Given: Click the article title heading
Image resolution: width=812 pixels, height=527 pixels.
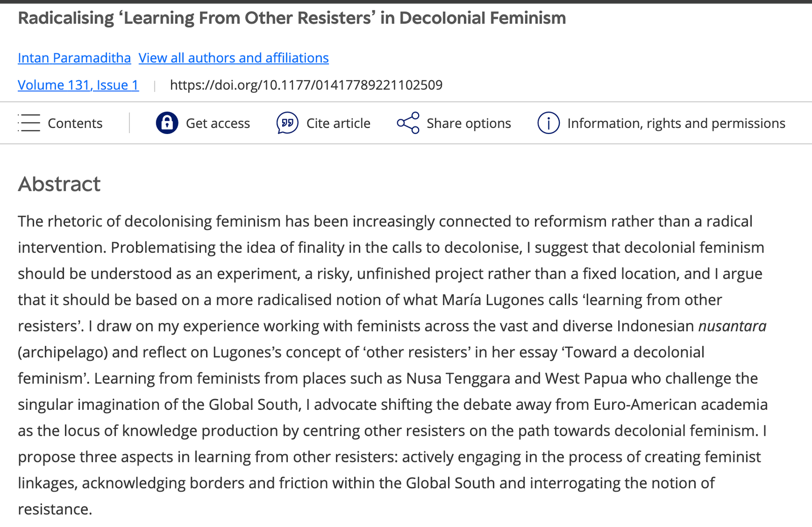Looking at the screenshot, I should pyautogui.click(x=292, y=18).
